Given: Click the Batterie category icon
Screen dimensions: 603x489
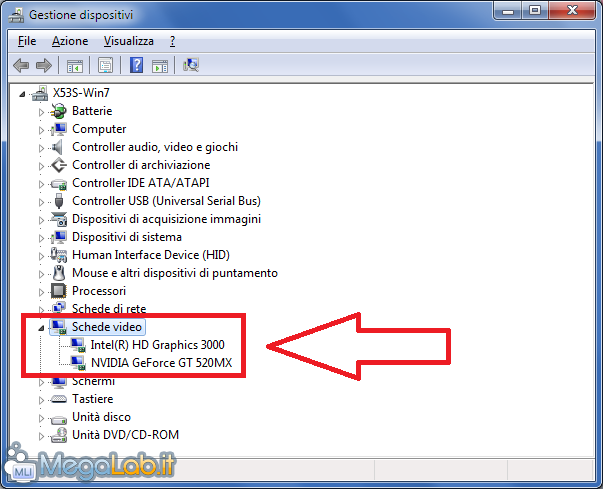Looking at the screenshot, I should pos(59,111).
